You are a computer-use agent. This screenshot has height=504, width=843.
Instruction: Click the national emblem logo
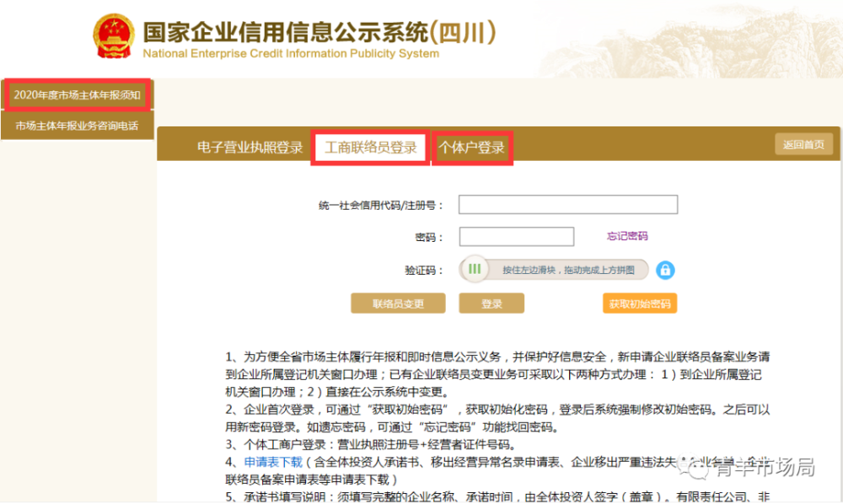[x=114, y=36]
